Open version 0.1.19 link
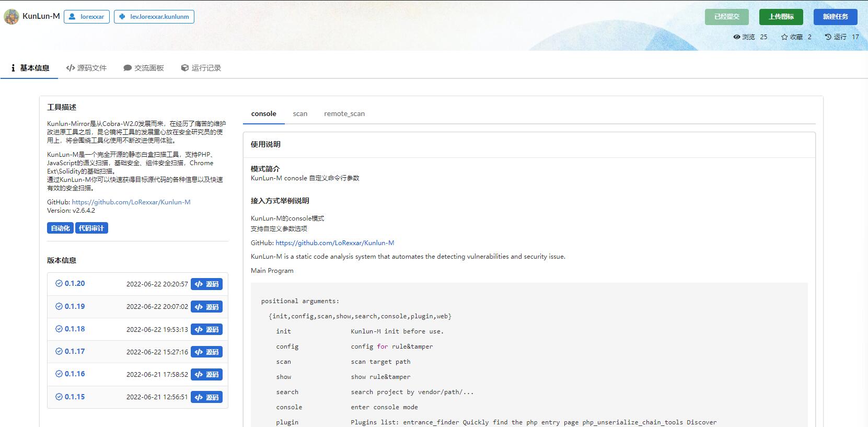This screenshot has height=427, width=868. [75, 306]
